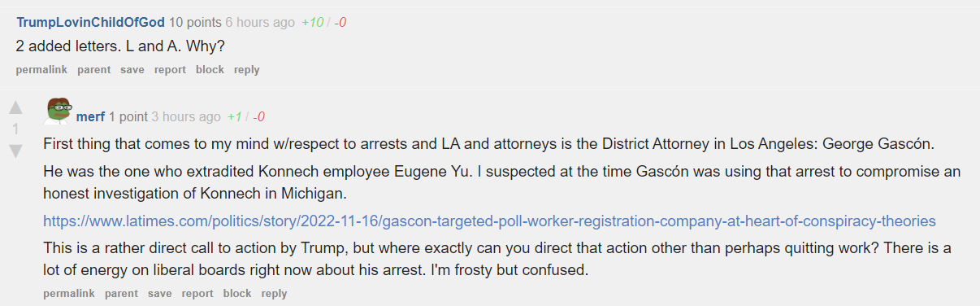Click the '3 hours ago' timestamp on merf's comment
Viewport: 980px width, 306px height.
[186, 116]
